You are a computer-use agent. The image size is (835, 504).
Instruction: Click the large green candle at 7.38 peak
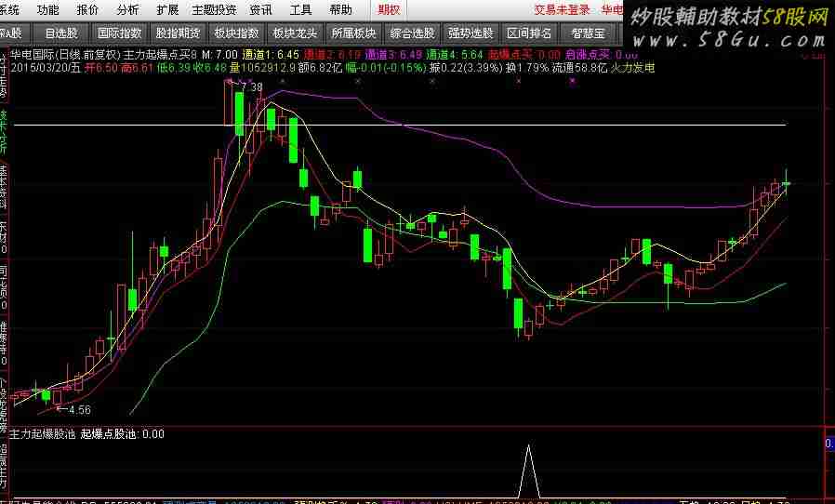tap(239, 113)
